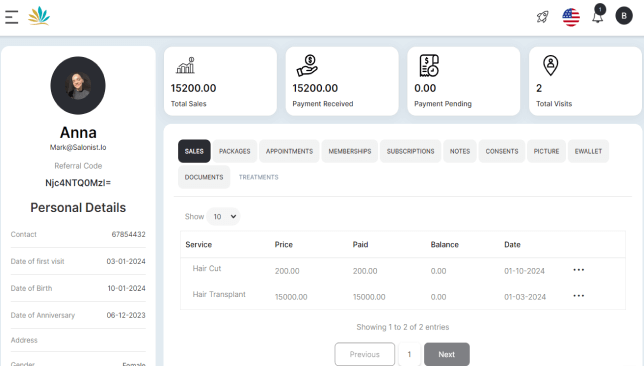Select the Sales tab
This screenshot has width=644, height=366.
(194, 151)
